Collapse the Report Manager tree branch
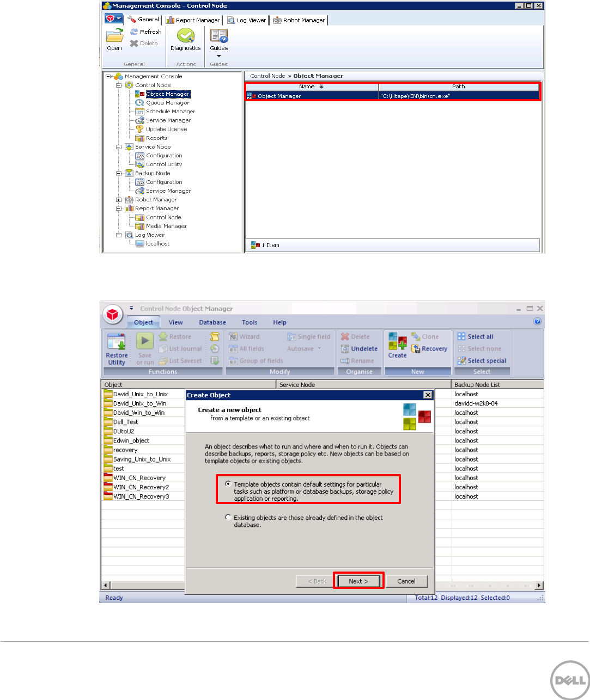Viewport: 590px width, 700px height. (119, 208)
